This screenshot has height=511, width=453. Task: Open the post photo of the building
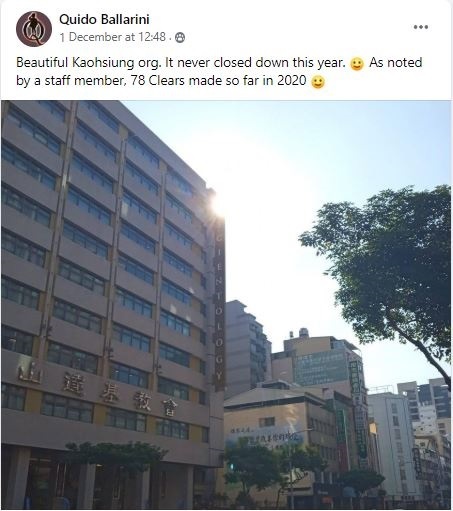(x=226, y=305)
